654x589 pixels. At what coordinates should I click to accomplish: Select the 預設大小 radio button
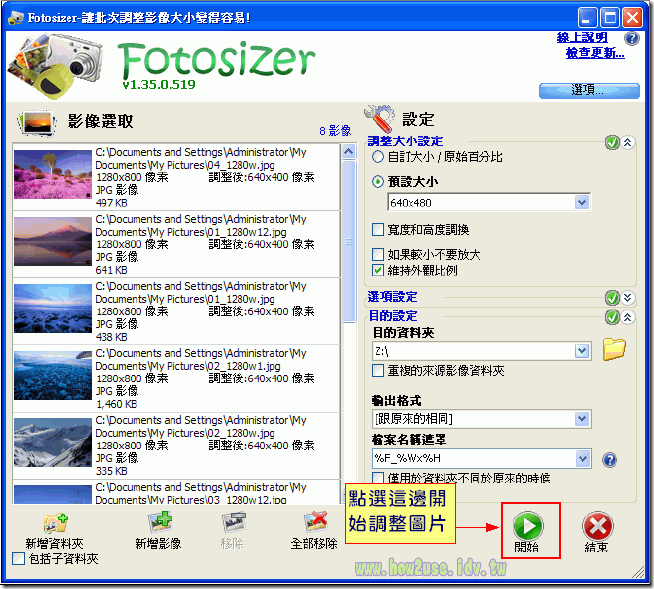tap(377, 182)
